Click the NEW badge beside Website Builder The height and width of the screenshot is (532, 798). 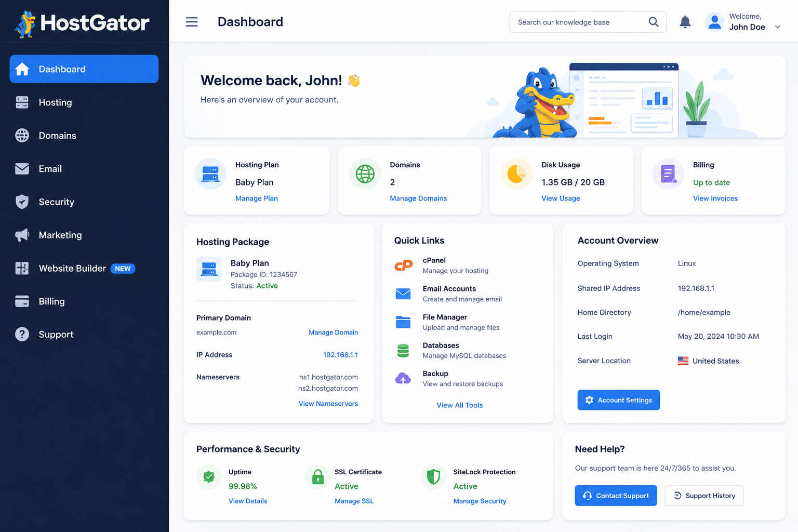(123, 269)
